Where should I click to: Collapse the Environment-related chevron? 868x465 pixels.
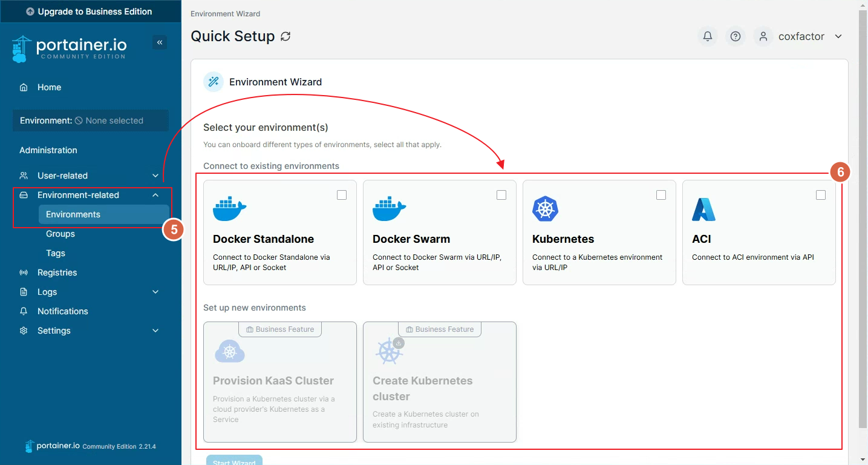point(155,195)
